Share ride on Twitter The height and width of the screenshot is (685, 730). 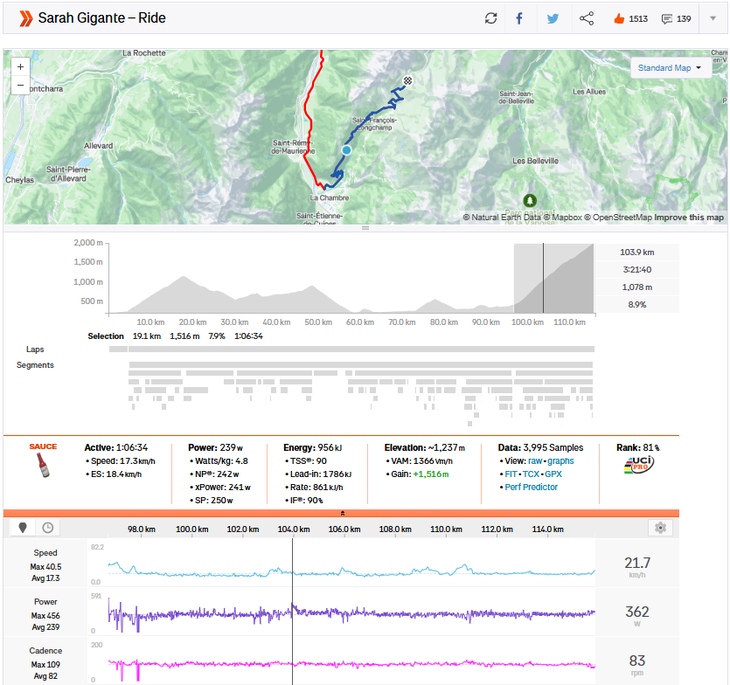pos(553,19)
